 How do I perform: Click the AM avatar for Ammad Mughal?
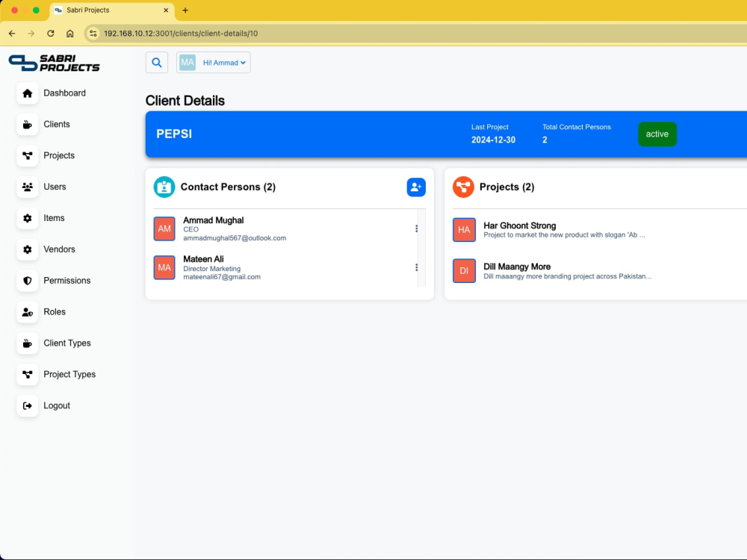164,228
